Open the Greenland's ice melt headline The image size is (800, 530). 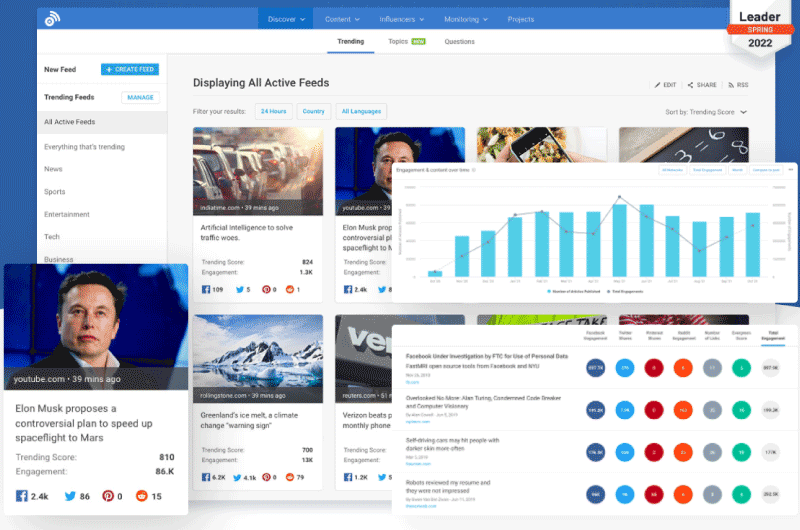click(x=249, y=420)
